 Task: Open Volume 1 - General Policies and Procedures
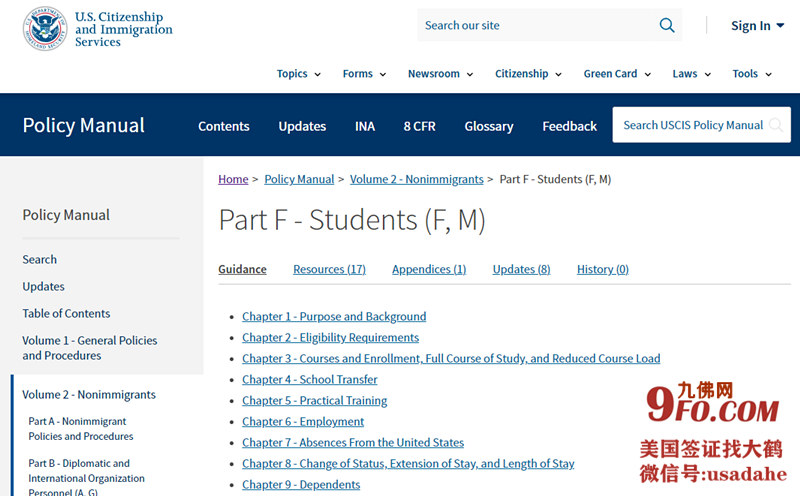pos(90,348)
